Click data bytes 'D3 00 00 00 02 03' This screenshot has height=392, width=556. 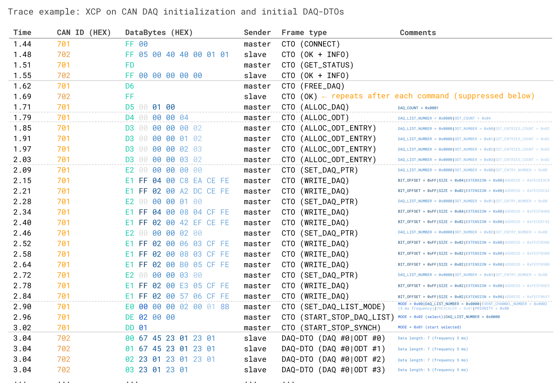point(163,149)
